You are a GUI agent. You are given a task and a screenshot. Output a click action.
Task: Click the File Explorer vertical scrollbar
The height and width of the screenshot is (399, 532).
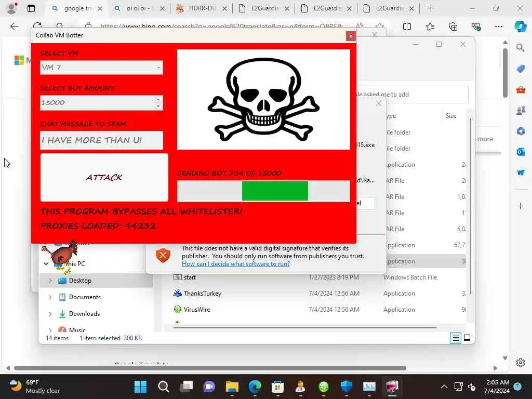pos(471,206)
